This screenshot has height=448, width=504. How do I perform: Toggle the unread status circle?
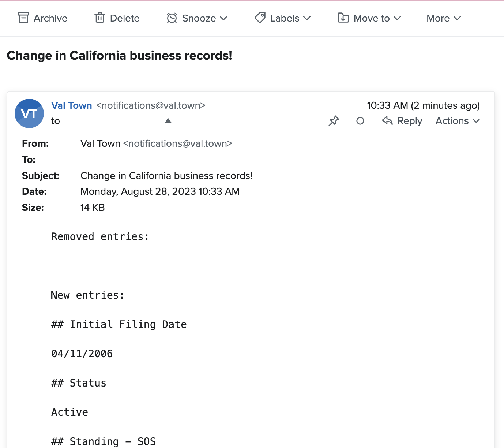360,121
